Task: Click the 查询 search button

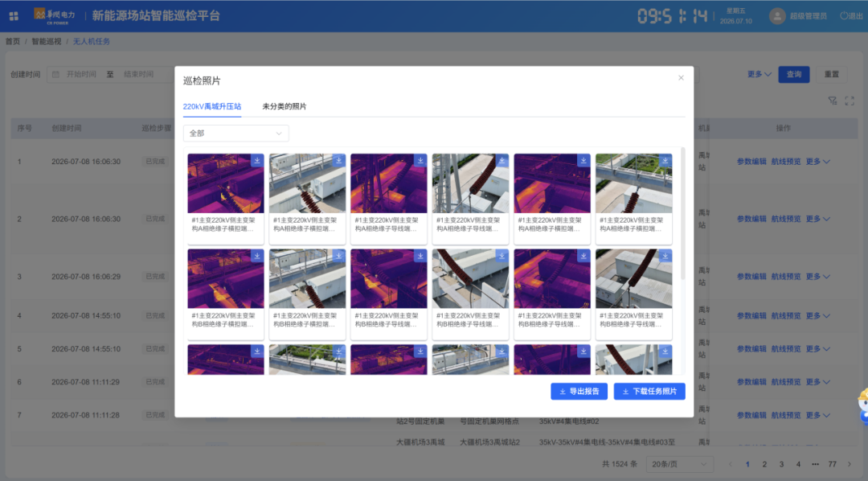Action: pyautogui.click(x=794, y=74)
